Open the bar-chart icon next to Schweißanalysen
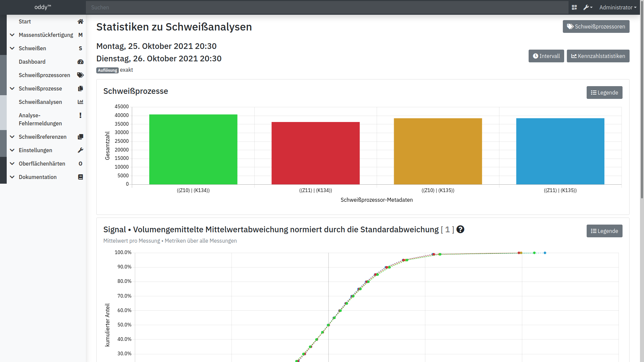 (80, 102)
